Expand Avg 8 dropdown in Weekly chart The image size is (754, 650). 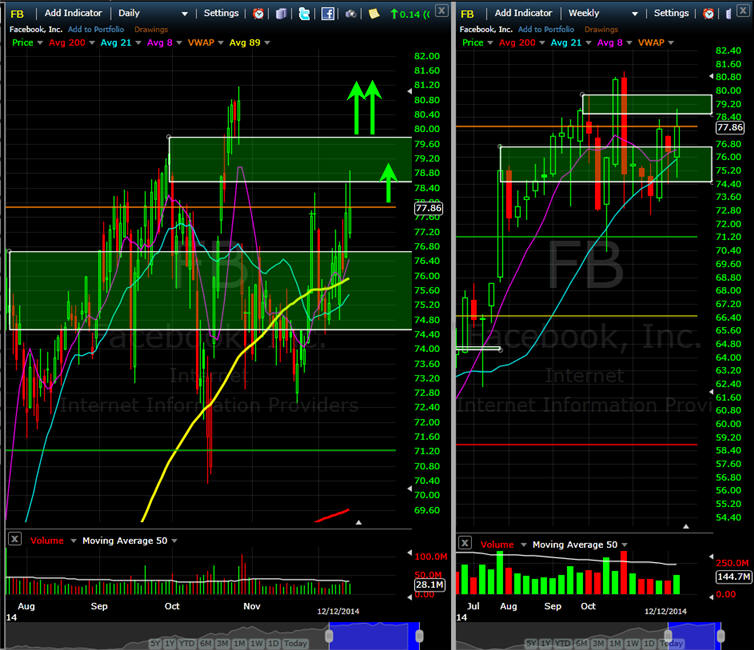(629, 43)
